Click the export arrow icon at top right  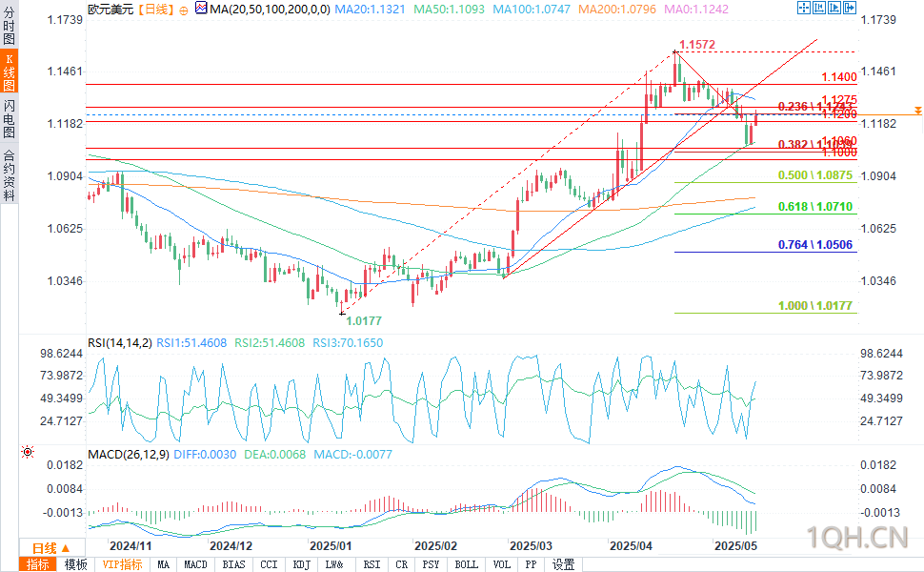pyautogui.click(x=849, y=8)
